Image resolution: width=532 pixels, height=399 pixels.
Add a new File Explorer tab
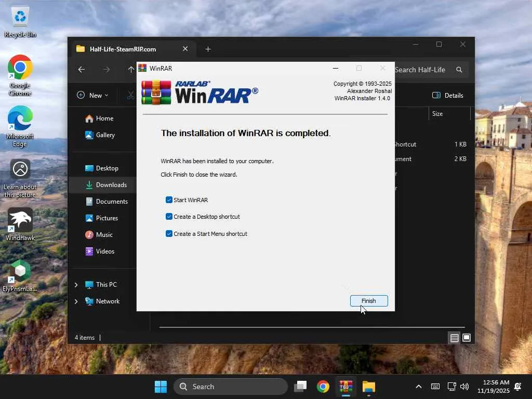click(208, 49)
